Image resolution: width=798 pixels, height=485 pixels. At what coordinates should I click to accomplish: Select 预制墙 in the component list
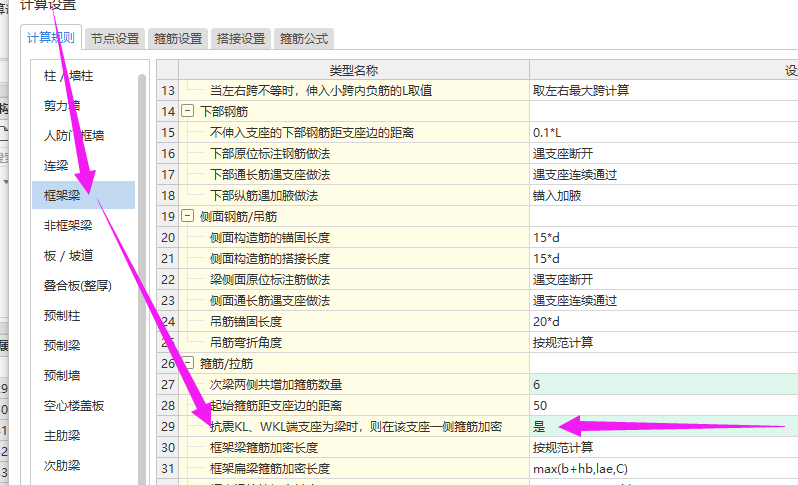click(62, 376)
